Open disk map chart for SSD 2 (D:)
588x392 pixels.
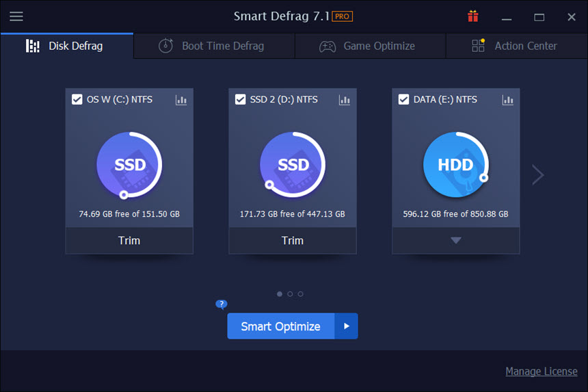[x=344, y=100]
